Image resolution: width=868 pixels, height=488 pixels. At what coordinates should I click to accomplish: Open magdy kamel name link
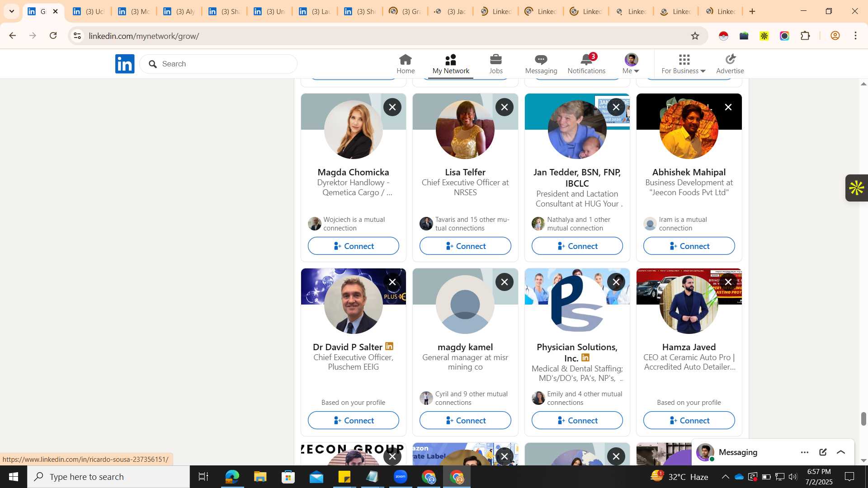[465, 347]
